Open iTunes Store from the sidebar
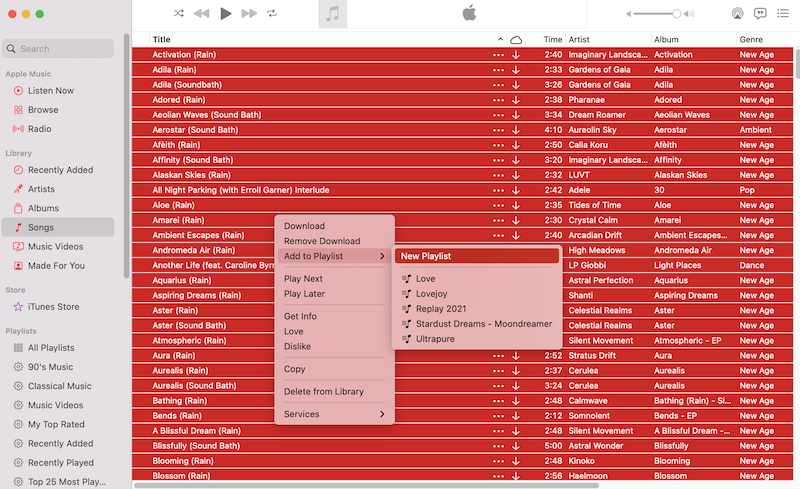This screenshot has width=800, height=489. pos(53,307)
